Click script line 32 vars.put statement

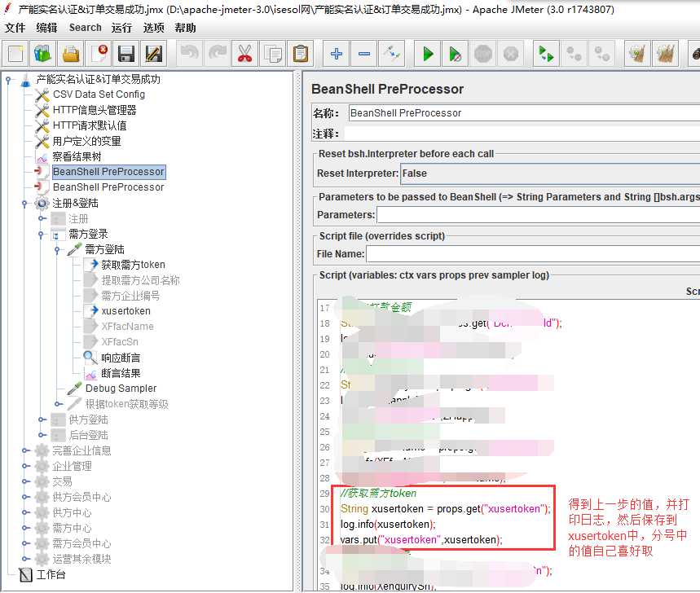(421, 540)
